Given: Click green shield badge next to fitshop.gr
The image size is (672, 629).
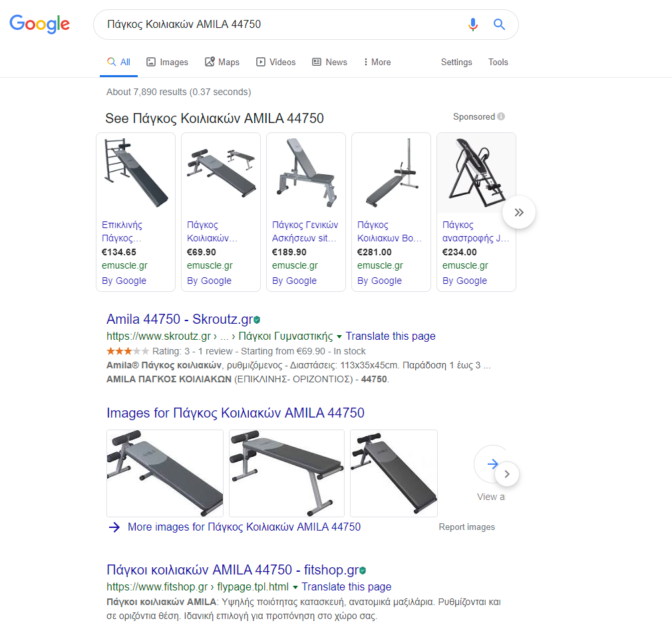Looking at the screenshot, I should [x=363, y=570].
